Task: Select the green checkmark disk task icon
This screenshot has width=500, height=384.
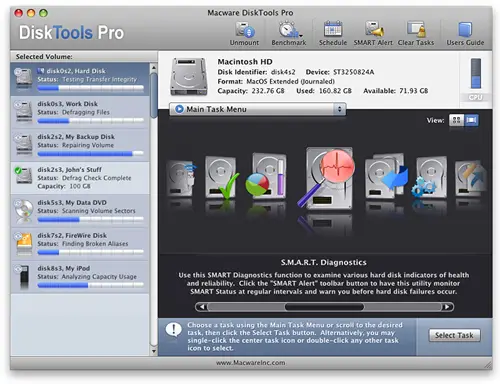Action: (x=222, y=177)
